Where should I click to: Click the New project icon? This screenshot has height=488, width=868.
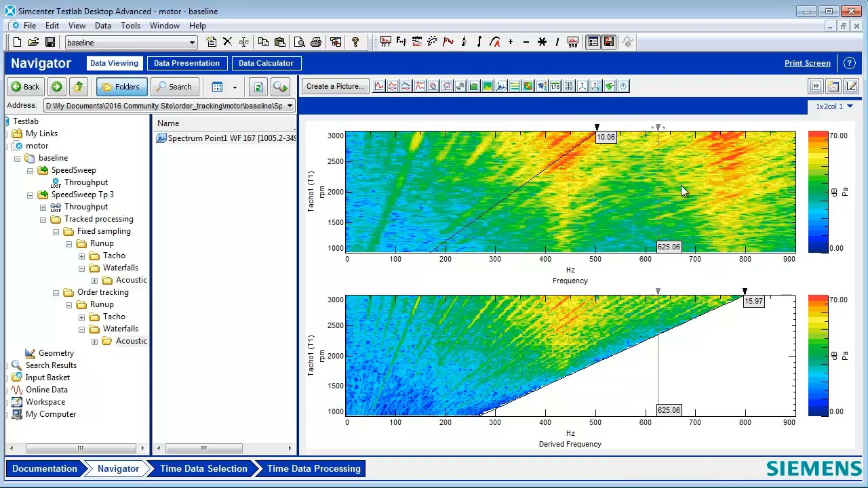tap(18, 42)
